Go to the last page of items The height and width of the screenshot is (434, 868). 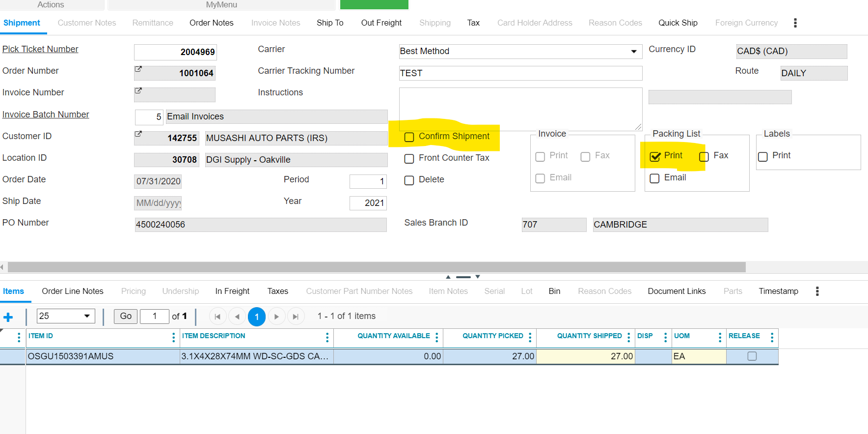click(296, 317)
